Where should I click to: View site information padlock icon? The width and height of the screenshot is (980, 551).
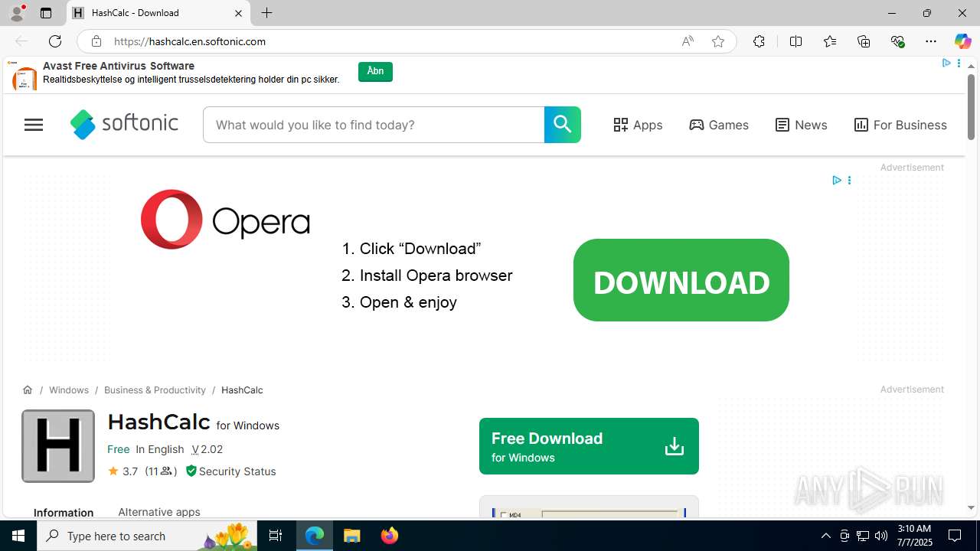96,41
